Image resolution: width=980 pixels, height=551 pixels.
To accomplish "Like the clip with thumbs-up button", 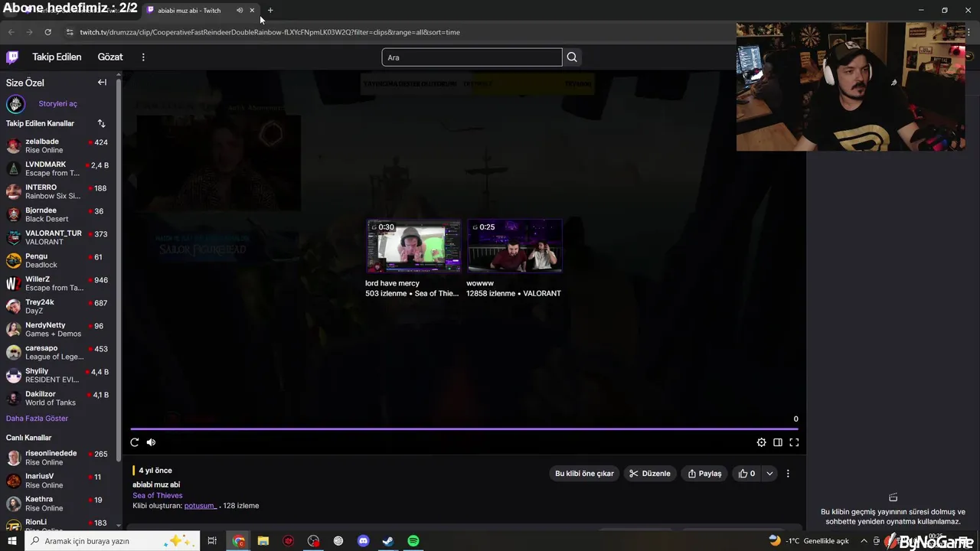I will (746, 474).
